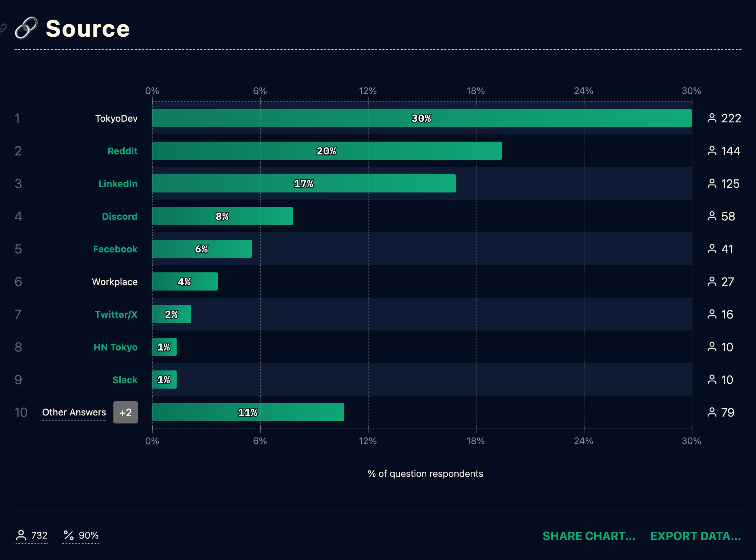This screenshot has width=756, height=560.
Task: Click the person icon beside 79
Action: (x=712, y=412)
